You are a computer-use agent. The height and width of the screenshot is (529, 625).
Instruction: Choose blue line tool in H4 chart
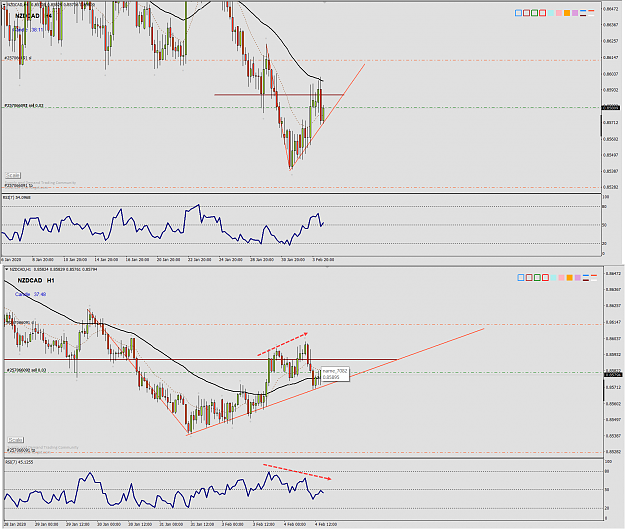click(583, 11)
